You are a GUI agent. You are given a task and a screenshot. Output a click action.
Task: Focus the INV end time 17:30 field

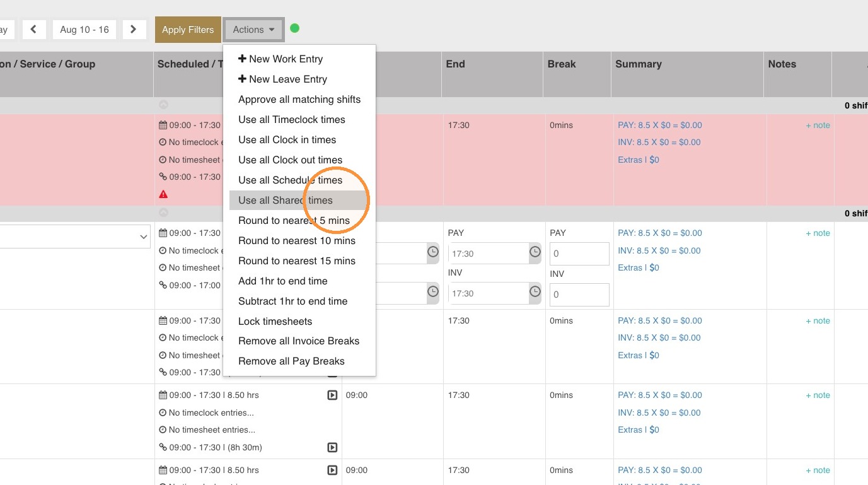(x=489, y=293)
